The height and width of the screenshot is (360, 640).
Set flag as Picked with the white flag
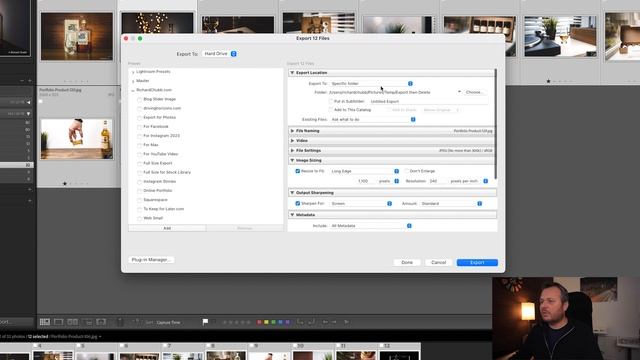(x=205, y=322)
